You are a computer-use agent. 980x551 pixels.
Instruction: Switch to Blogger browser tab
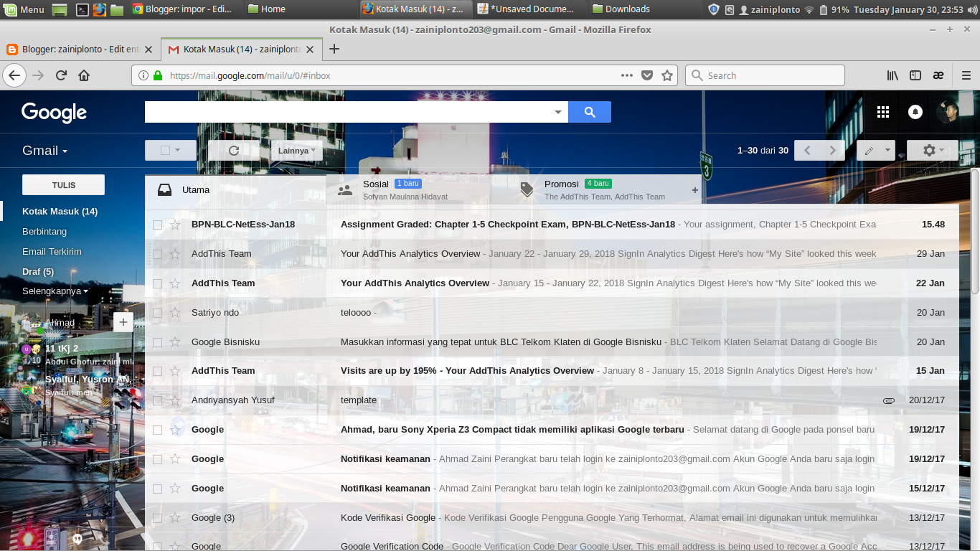pos(80,50)
